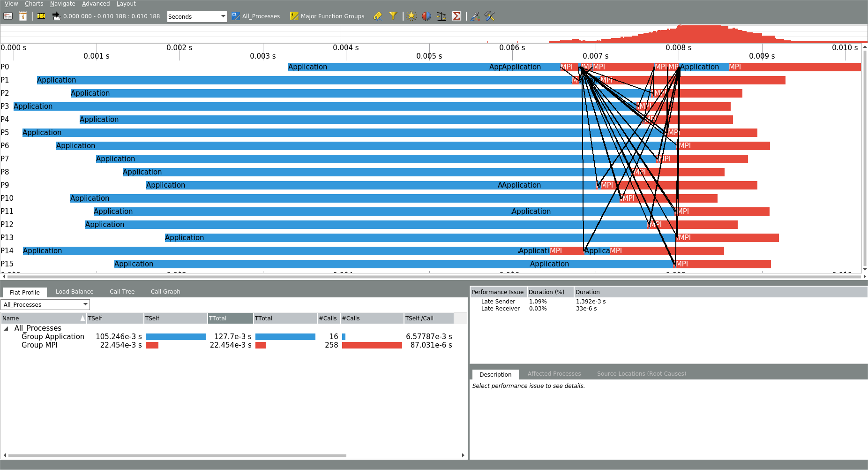Open the Charts menu
This screenshot has width=868, height=470.
tap(34, 4)
